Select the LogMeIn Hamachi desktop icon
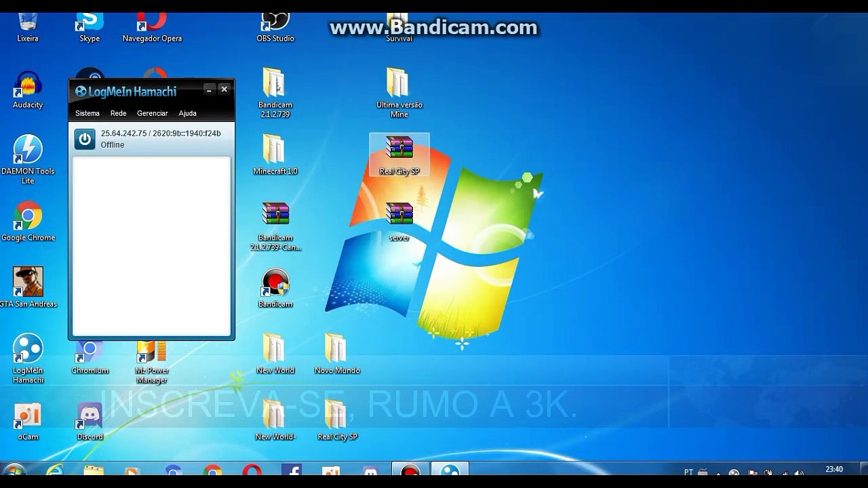This screenshot has width=868, height=488. pos(28,358)
